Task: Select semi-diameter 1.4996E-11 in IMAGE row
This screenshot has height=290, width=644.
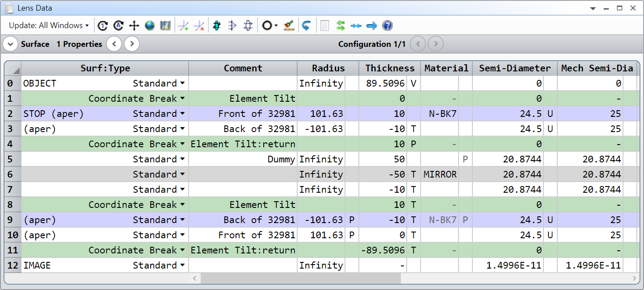Action: [508, 265]
